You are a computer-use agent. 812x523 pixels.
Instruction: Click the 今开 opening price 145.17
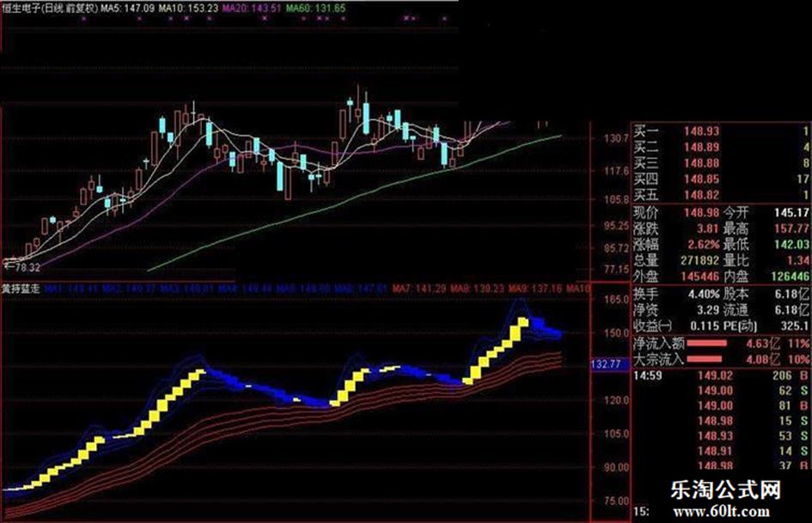tap(791, 212)
